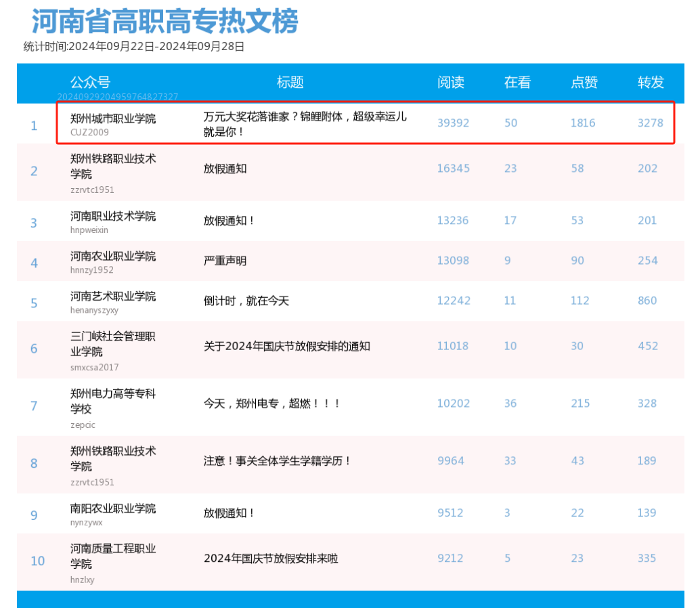Screen dimensions: 700x608
Task: Open 今天，郑州电专，超燃！！！ article
Action: coord(269,404)
